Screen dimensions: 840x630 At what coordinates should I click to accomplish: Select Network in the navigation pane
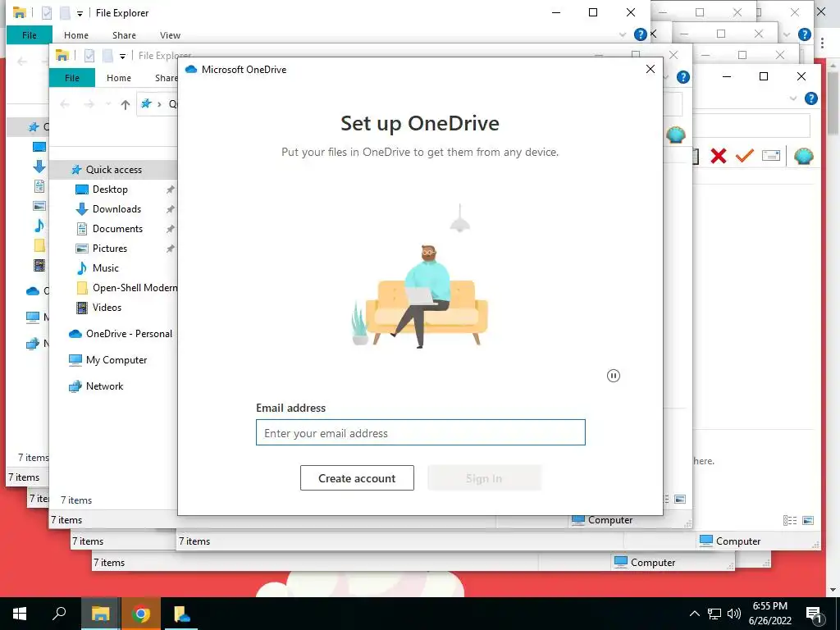click(x=104, y=386)
